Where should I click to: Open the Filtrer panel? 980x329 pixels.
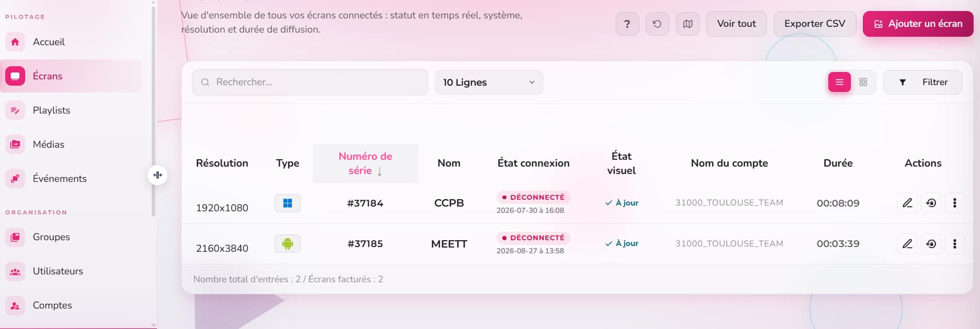(923, 83)
